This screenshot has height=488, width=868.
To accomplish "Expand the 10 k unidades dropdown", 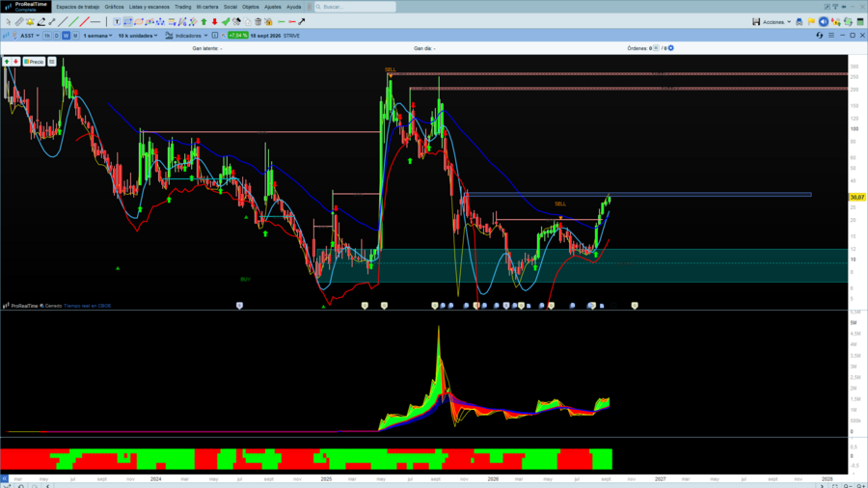I will [137, 36].
